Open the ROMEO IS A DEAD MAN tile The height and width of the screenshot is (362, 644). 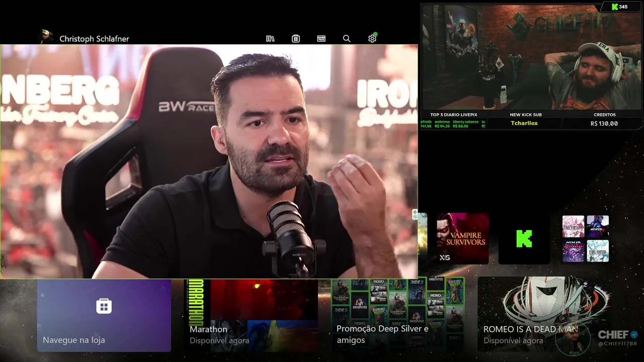click(x=544, y=314)
